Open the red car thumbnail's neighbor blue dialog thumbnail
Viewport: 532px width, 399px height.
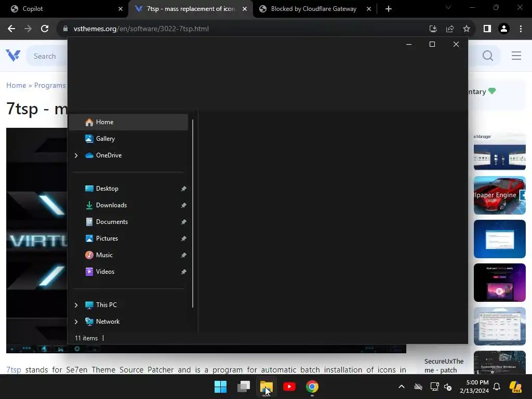(x=499, y=239)
